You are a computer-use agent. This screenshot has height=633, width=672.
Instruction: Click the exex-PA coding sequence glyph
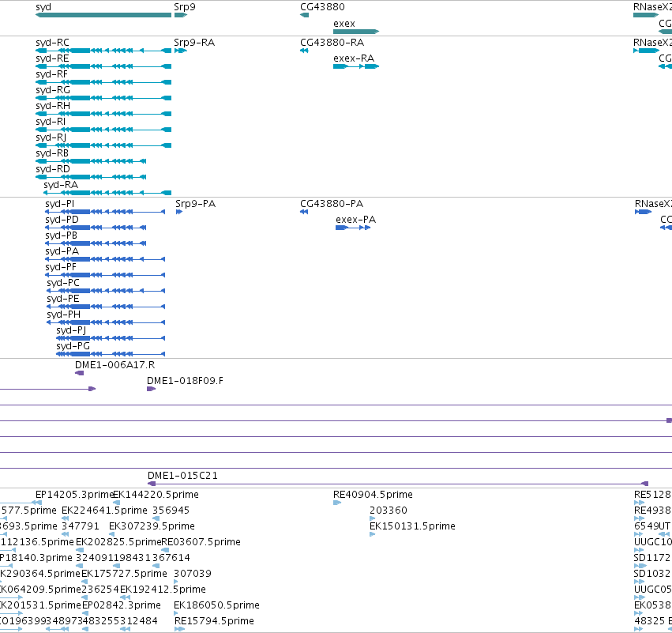tap(353, 228)
